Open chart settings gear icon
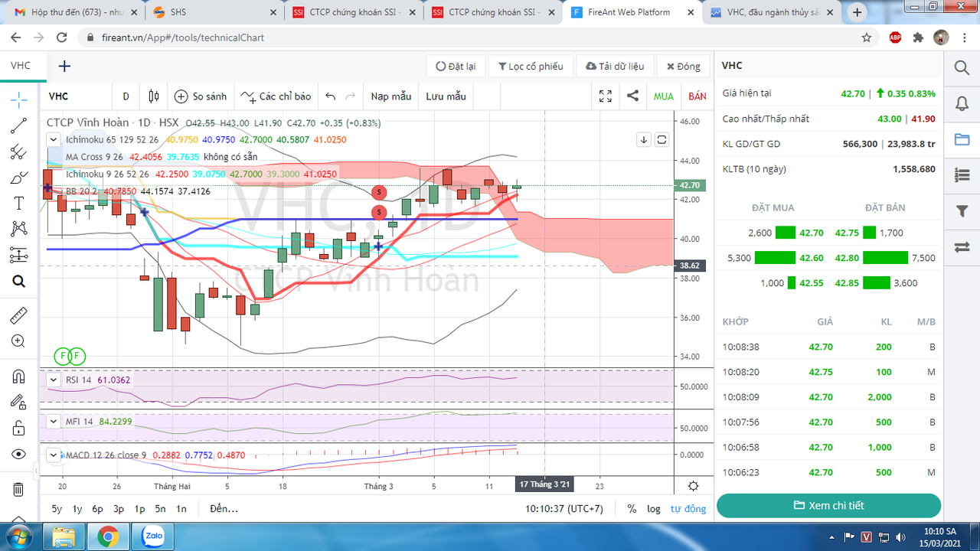This screenshot has width=980, height=551. pos(693,486)
